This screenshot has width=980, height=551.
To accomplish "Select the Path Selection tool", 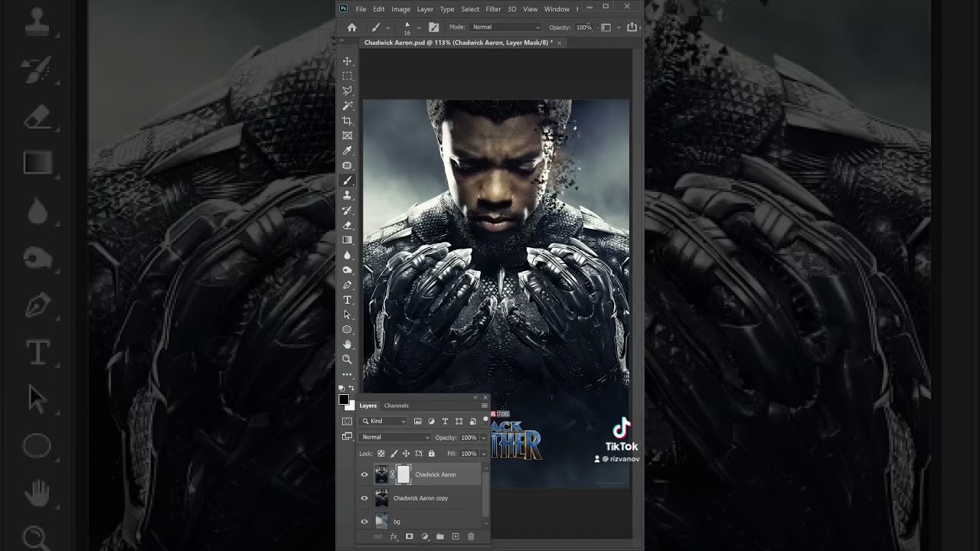I will [347, 315].
